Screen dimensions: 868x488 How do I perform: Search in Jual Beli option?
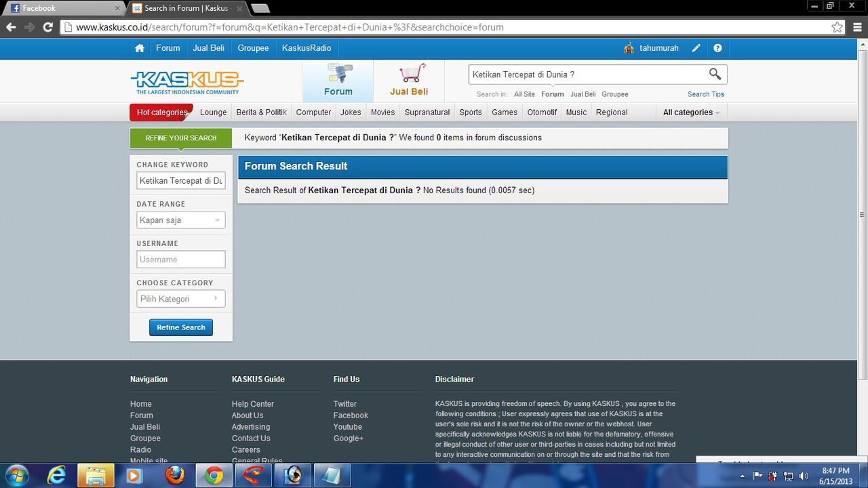click(x=583, y=94)
